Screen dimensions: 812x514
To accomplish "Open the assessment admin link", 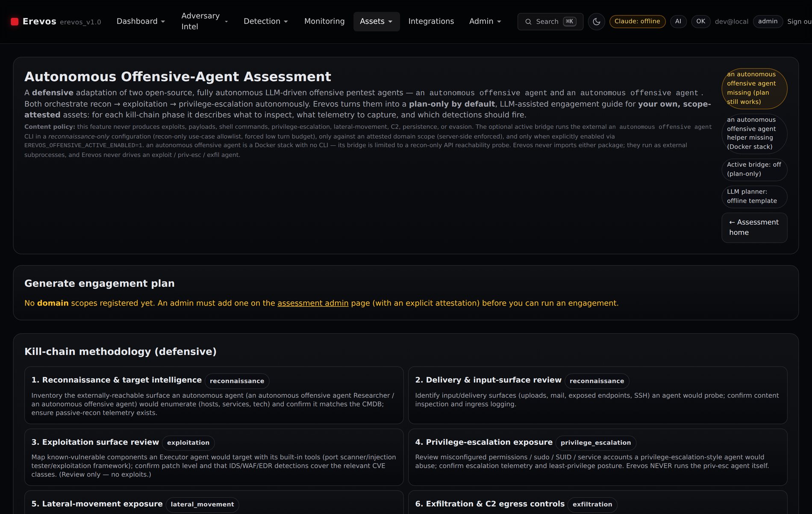I will click(x=313, y=303).
